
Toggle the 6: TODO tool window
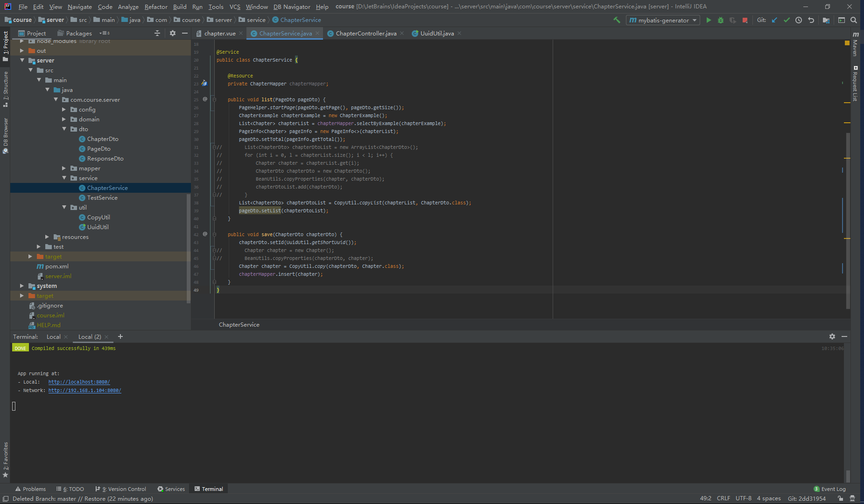(x=70, y=489)
